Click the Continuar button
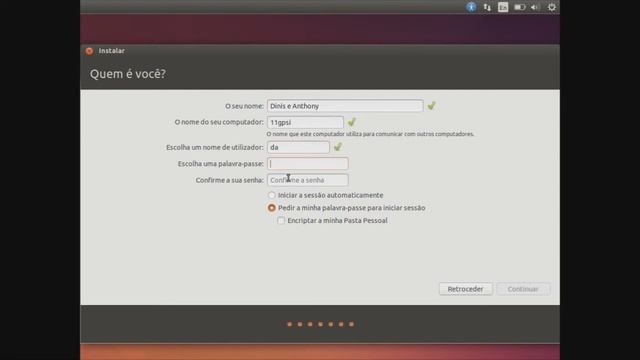 523,289
